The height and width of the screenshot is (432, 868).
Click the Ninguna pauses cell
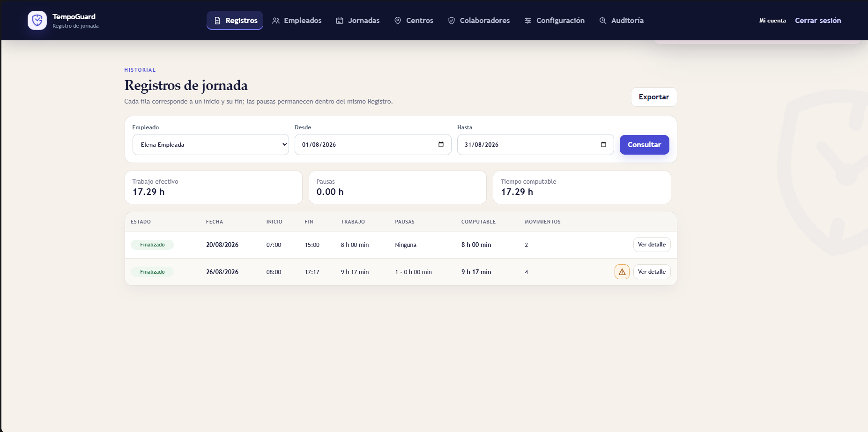406,245
